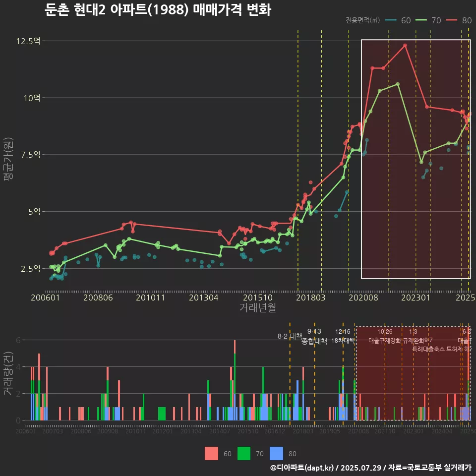Select 201612 on the volume chart x-axis
The image size is (476, 476).
pos(274,431)
